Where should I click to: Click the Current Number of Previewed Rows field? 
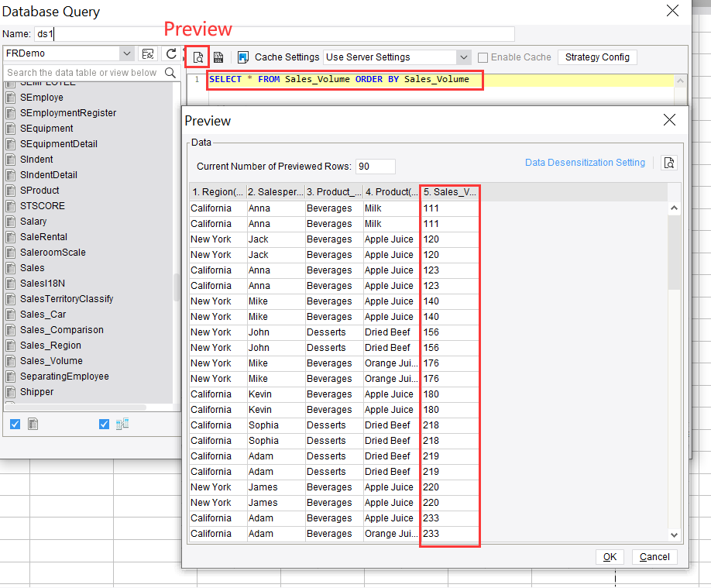pyautogui.click(x=375, y=166)
